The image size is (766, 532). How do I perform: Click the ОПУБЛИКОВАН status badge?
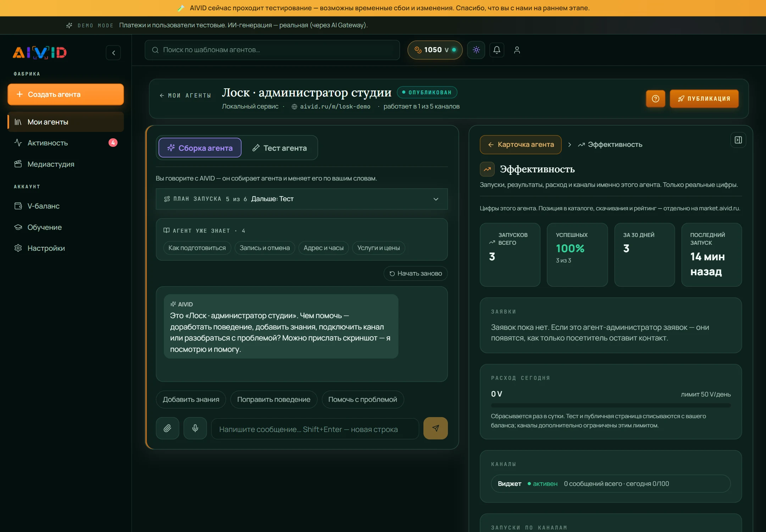(427, 92)
